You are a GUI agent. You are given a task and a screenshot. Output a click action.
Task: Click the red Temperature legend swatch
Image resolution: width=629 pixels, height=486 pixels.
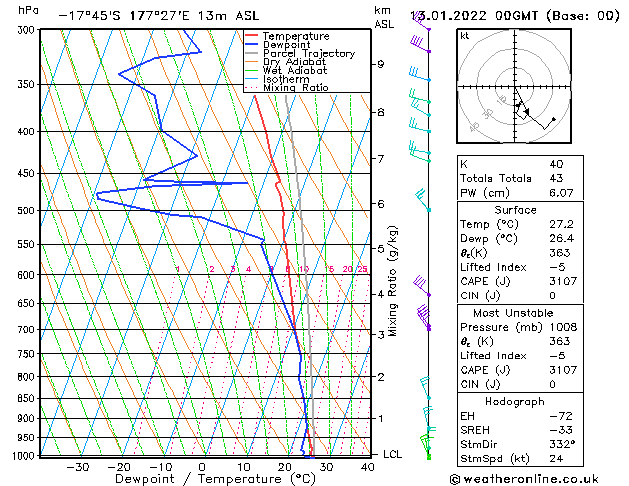coord(252,36)
